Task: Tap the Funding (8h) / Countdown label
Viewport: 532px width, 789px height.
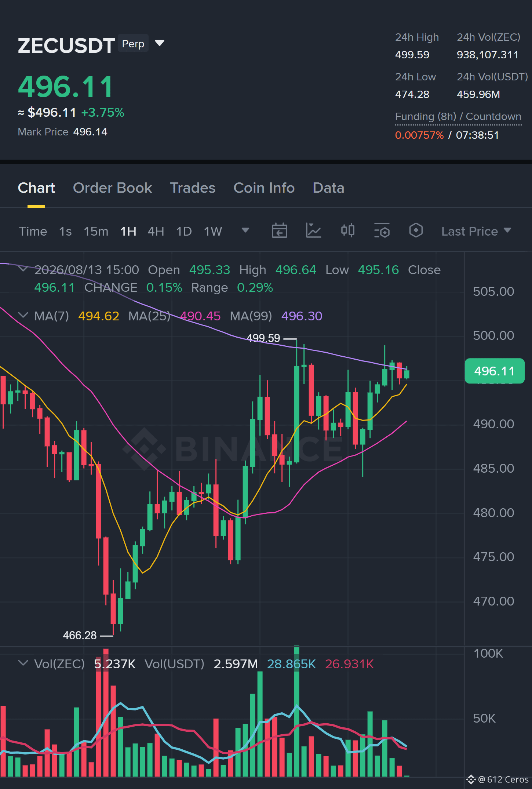Action: click(458, 117)
